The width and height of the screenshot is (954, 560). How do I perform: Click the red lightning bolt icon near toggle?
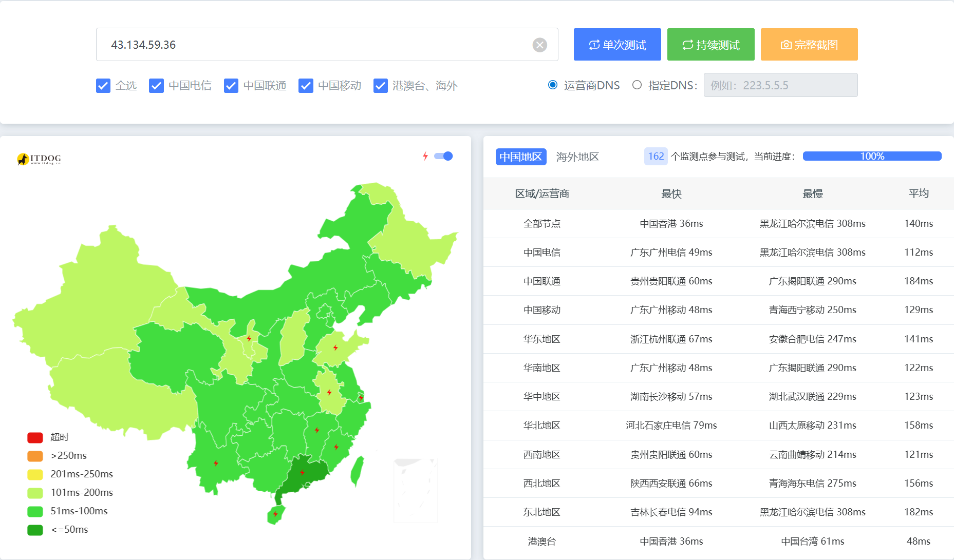click(425, 156)
